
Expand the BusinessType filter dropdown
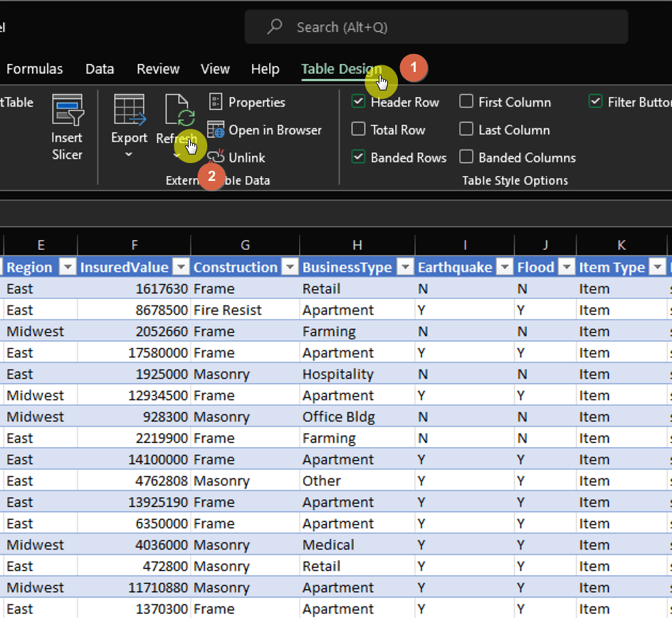click(405, 267)
